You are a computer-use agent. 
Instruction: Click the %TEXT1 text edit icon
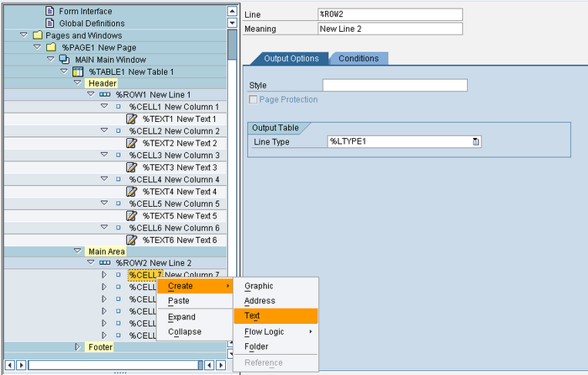131,119
